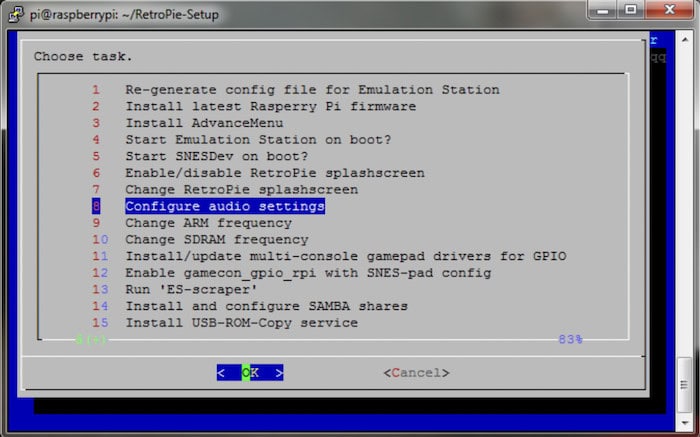Minimize the PuTTY window

[603, 10]
